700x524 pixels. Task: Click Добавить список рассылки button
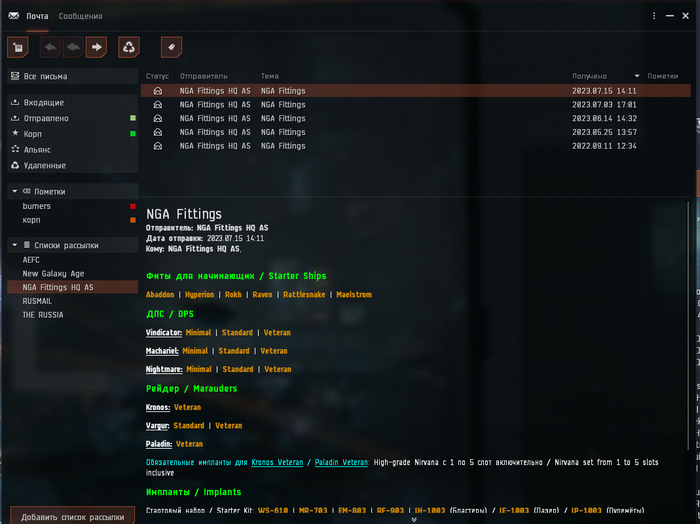72,517
